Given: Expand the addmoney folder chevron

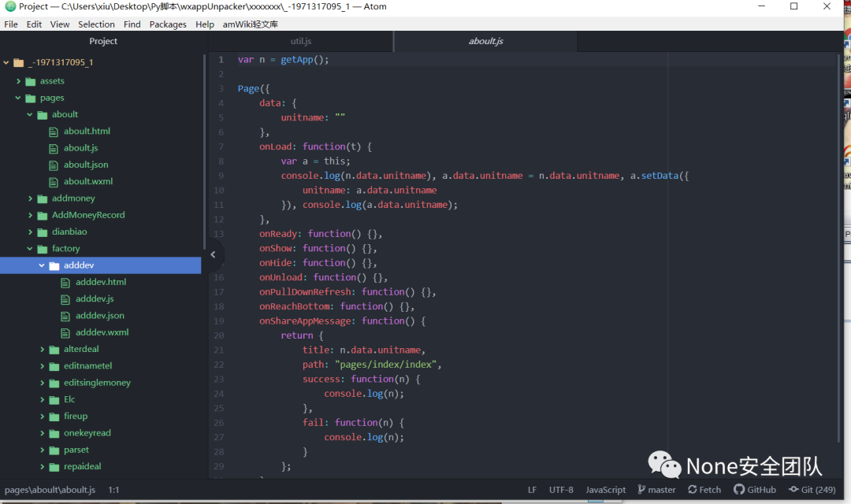Looking at the screenshot, I should 31,198.
